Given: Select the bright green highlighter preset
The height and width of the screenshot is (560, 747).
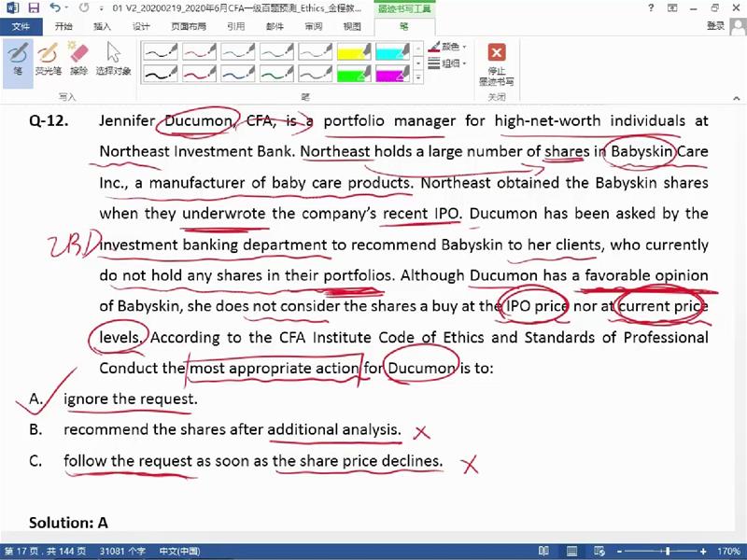Looking at the screenshot, I should coord(354,74).
